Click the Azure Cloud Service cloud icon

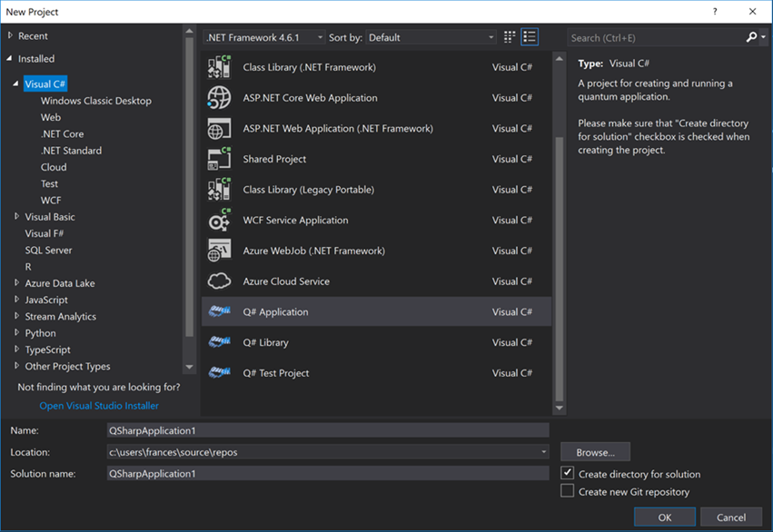(x=219, y=281)
